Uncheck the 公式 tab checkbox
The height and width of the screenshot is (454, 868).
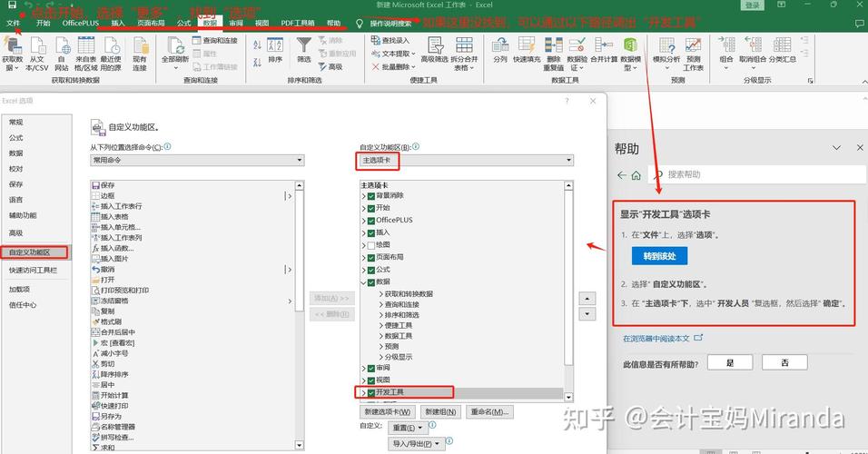pos(371,271)
